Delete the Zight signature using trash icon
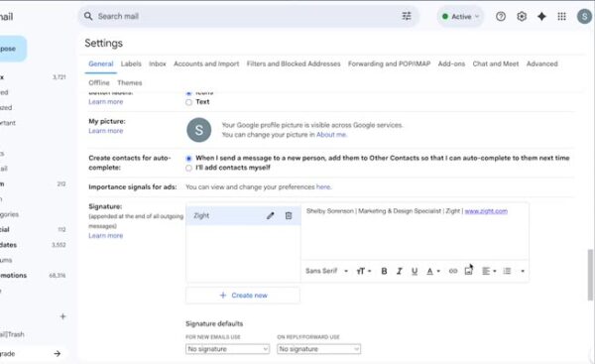The image size is (595, 364). pos(289,215)
